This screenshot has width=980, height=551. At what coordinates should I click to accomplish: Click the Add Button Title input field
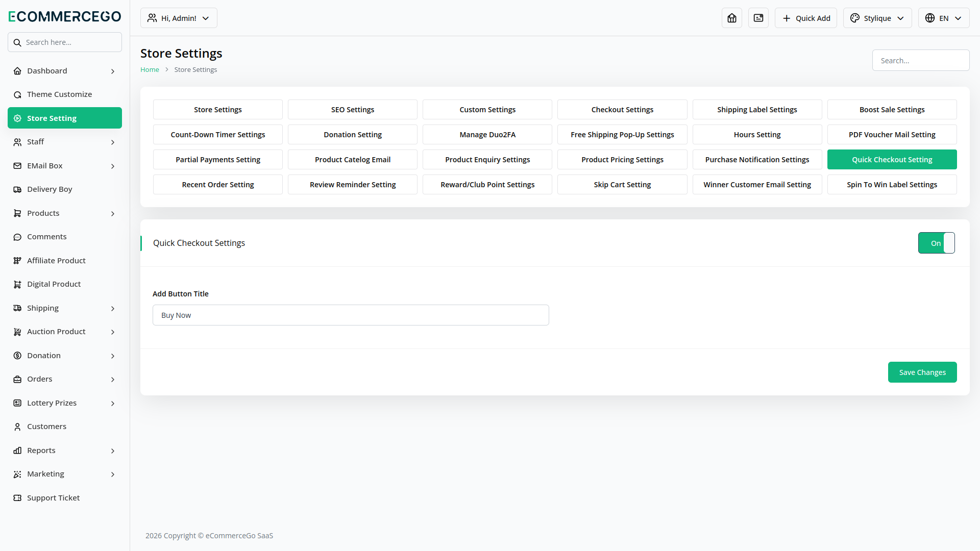tap(351, 315)
